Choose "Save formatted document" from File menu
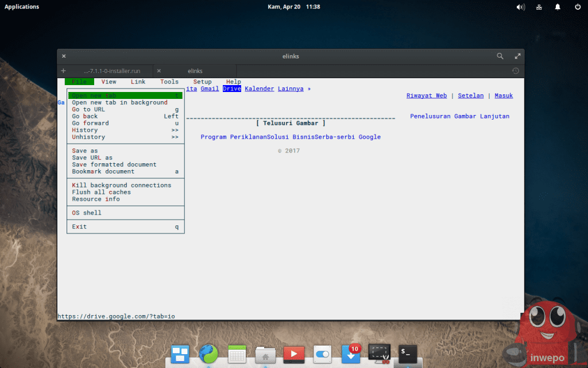Image resolution: width=588 pixels, height=368 pixels. tap(114, 164)
